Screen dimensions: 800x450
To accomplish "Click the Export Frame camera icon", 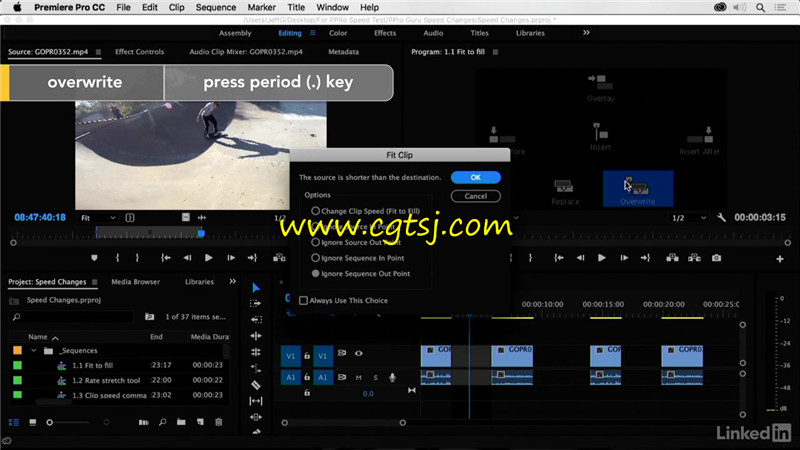I will (x=716, y=258).
